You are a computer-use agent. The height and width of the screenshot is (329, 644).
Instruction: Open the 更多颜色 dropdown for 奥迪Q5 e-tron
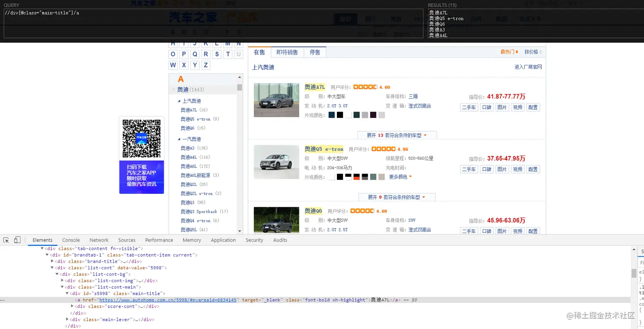click(x=400, y=177)
